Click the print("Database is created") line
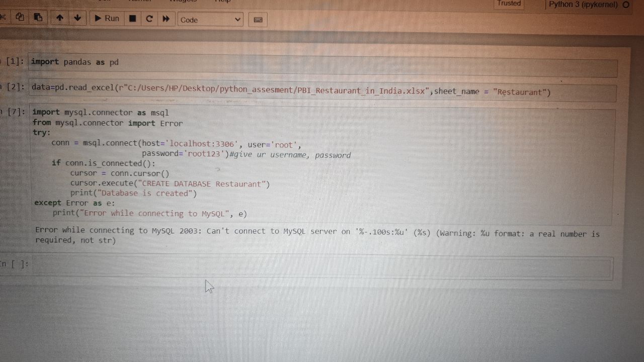Screen dimensions: 644x362 (133, 194)
